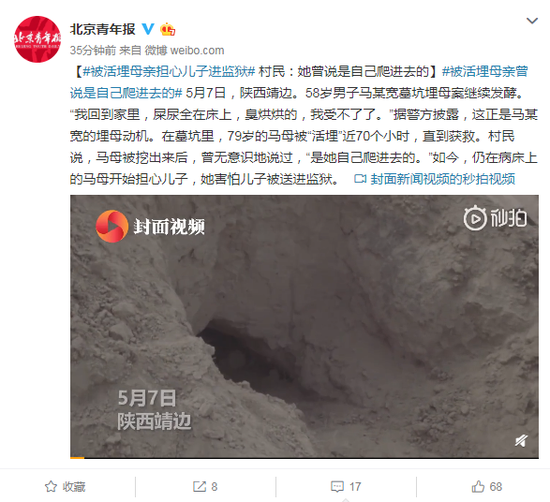
Task: Open hashtag #被活埋母亲担心儿子进监狱#
Action: click(x=169, y=72)
